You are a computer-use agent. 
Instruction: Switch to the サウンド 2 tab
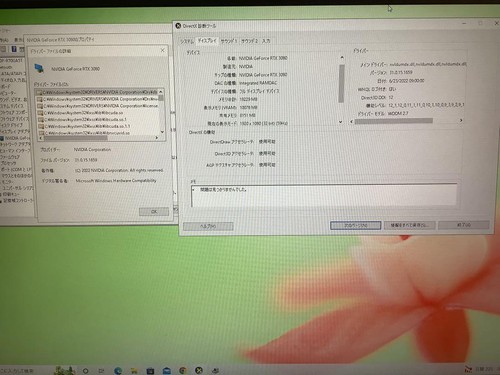250,41
